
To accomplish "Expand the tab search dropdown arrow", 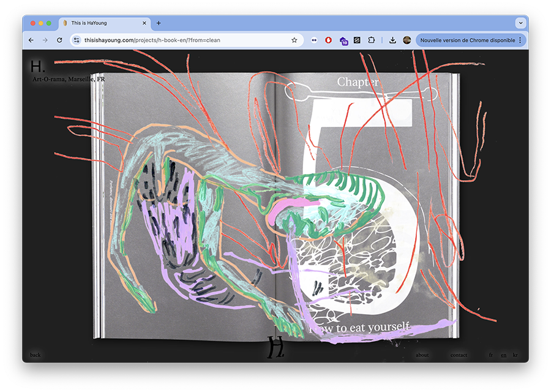I will click(x=520, y=23).
